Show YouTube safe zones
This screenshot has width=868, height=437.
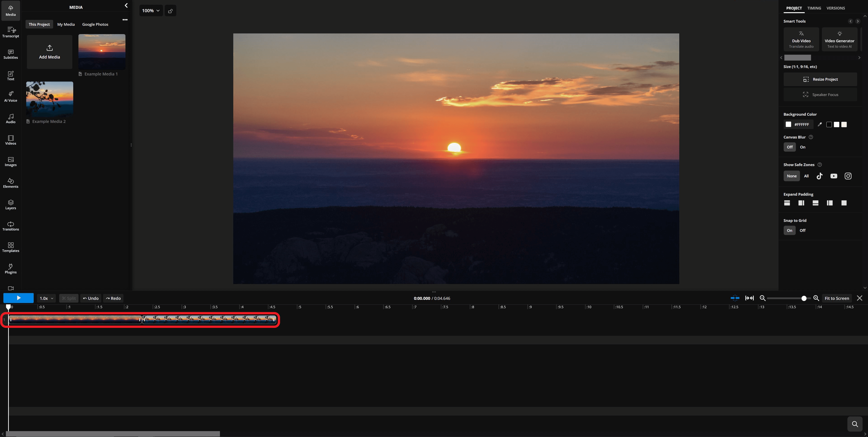click(834, 176)
